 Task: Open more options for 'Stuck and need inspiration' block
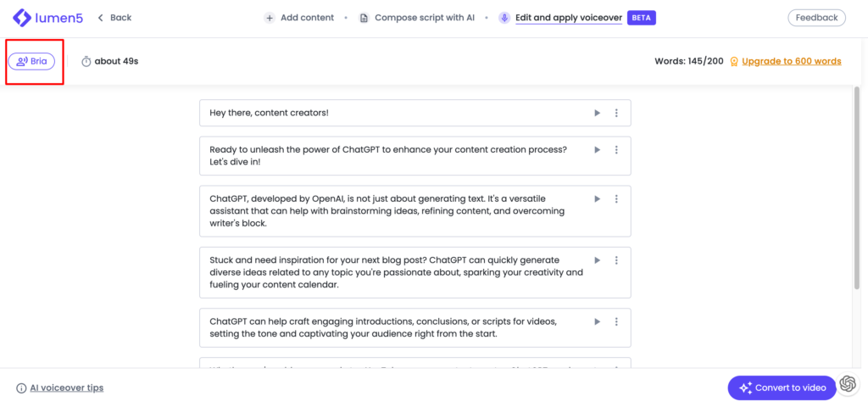pyautogui.click(x=616, y=260)
